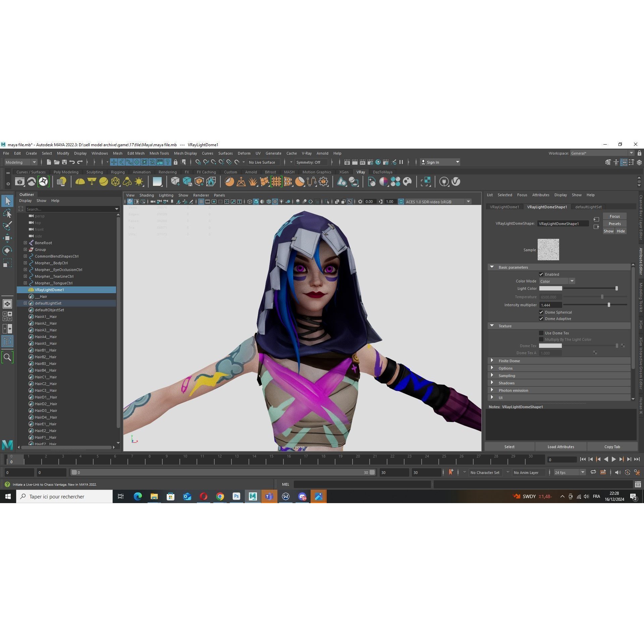Open the Color Mode dropdown

click(x=557, y=281)
